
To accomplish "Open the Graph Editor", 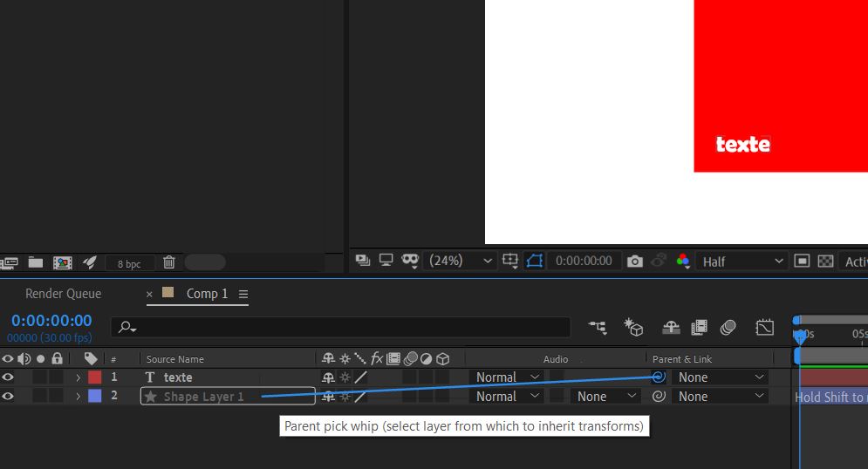I will tap(764, 328).
